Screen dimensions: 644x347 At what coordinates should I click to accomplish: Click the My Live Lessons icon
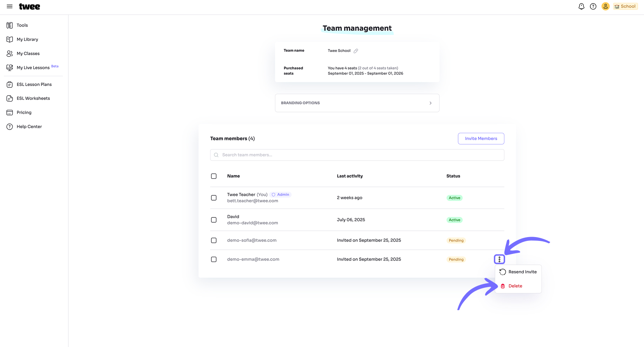(x=9, y=67)
